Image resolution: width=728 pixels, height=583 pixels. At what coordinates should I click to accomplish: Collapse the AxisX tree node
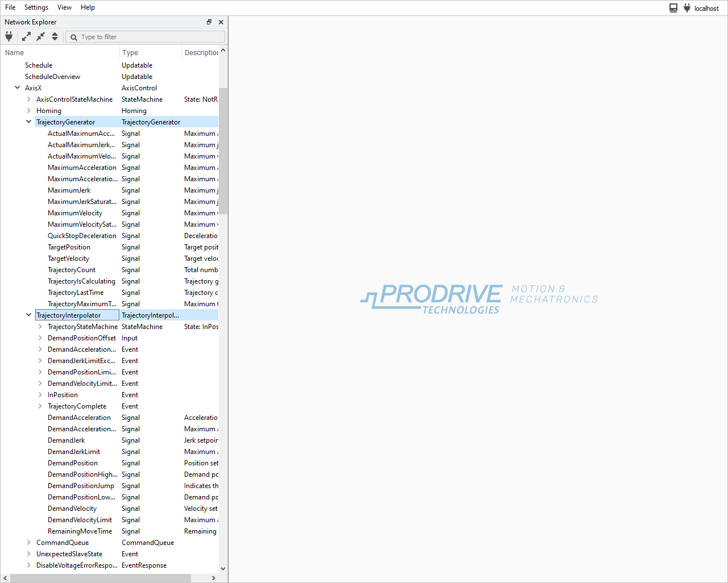click(18, 88)
